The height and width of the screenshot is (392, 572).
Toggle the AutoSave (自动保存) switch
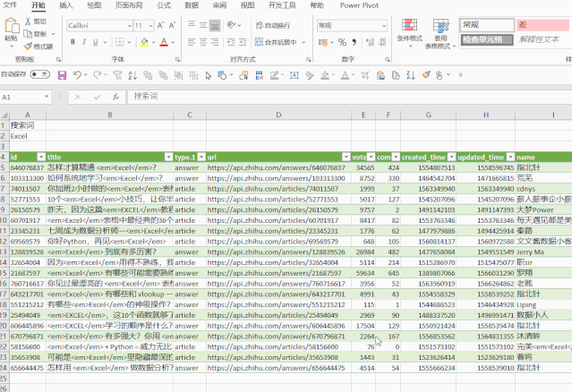(x=39, y=74)
